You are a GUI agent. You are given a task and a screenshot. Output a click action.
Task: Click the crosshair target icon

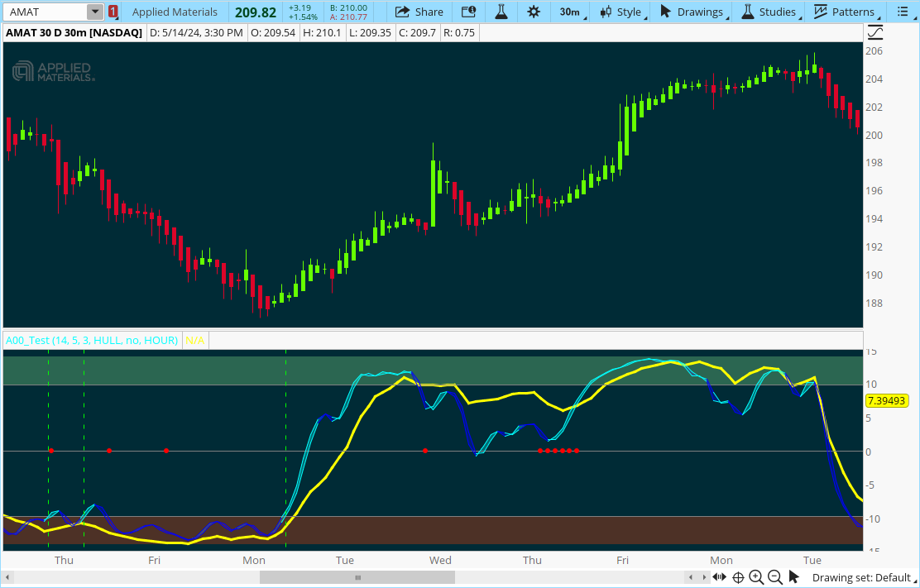pyautogui.click(x=738, y=577)
